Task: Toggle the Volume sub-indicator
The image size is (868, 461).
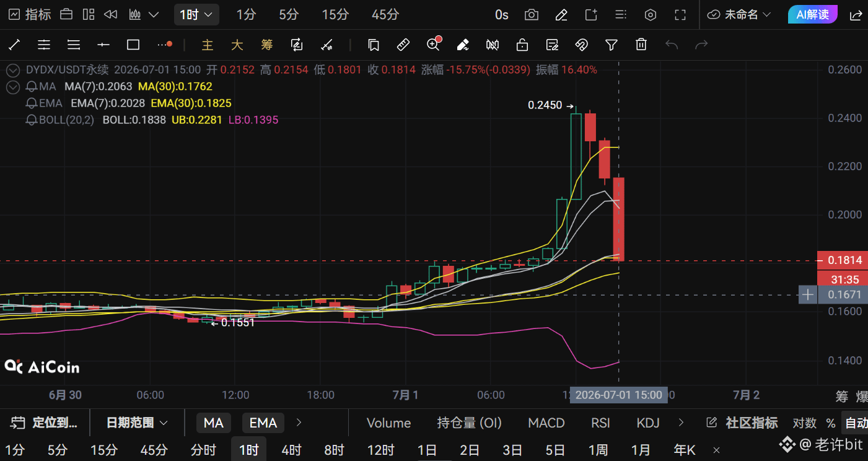Action: pos(389,423)
